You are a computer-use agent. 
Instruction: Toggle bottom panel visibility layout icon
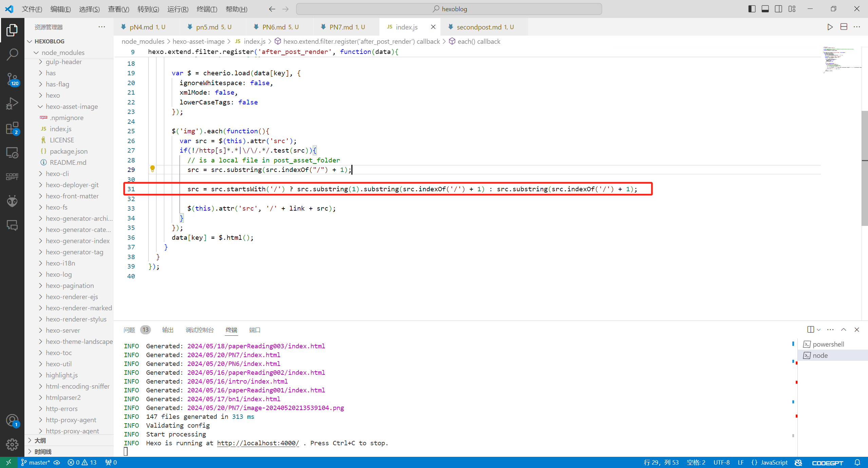click(x=765, y=9)
